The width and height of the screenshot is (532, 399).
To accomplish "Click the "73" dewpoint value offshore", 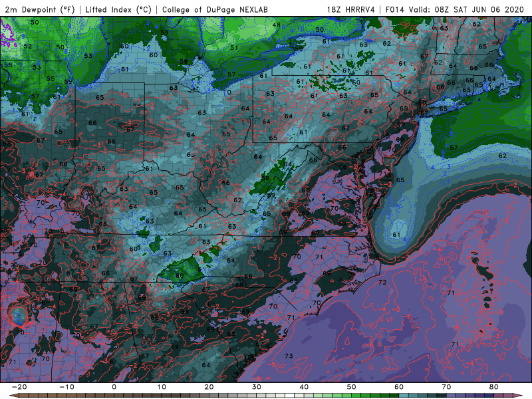I will click(x=289, y=356).
